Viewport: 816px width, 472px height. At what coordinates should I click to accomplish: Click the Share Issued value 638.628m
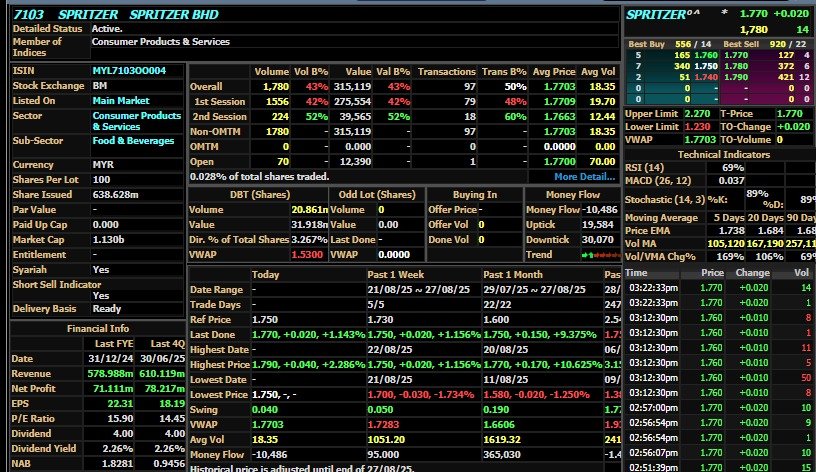coord(116,195)
